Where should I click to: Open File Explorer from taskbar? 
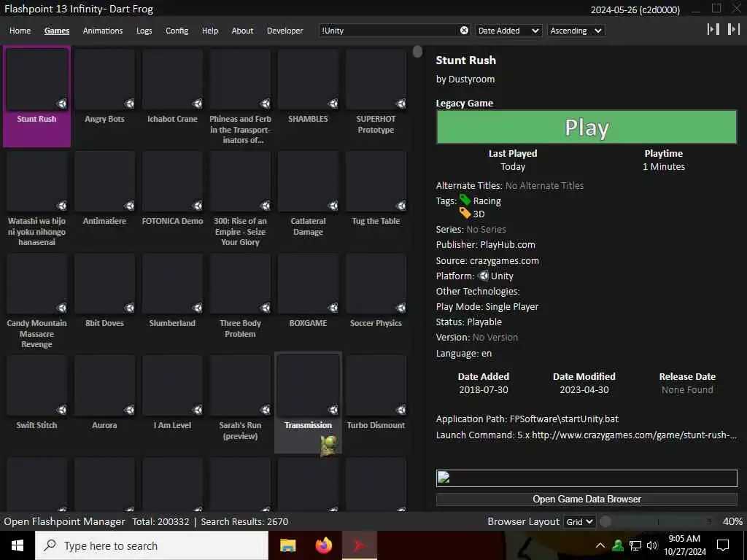click(287, 545)
